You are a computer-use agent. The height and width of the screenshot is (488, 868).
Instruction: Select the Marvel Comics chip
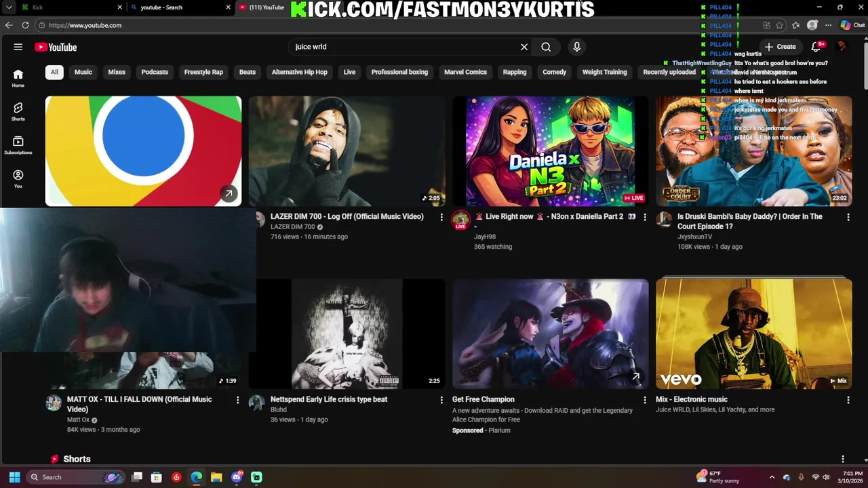tap(465, 72)
